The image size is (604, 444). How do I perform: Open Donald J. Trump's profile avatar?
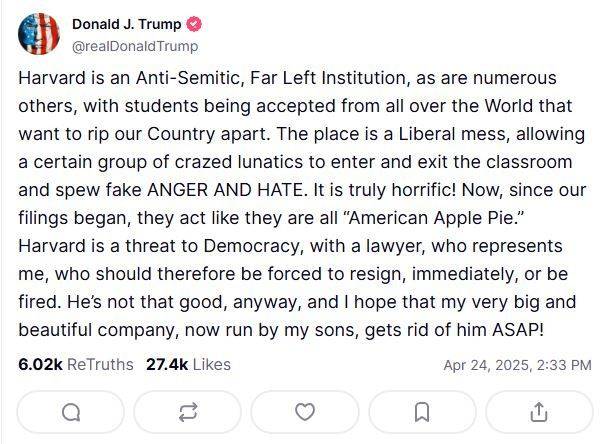pos(39,34)
